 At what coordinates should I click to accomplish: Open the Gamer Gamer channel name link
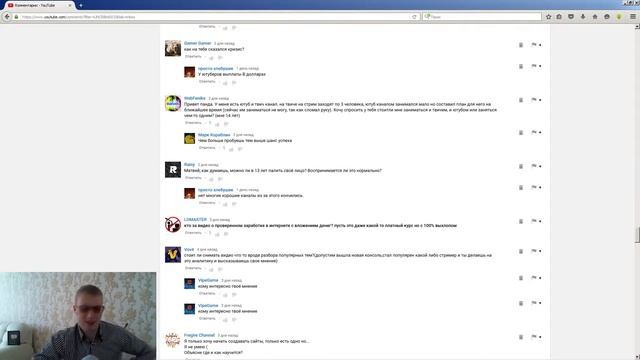(x=198, y=43)
